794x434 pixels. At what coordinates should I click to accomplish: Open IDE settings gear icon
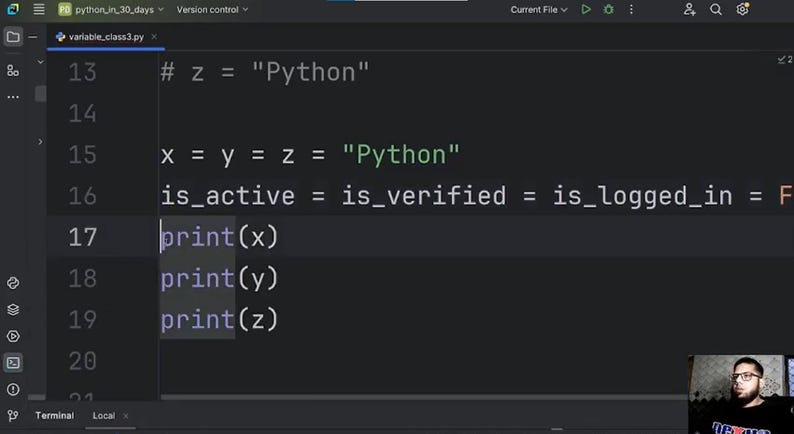point(742,9)
